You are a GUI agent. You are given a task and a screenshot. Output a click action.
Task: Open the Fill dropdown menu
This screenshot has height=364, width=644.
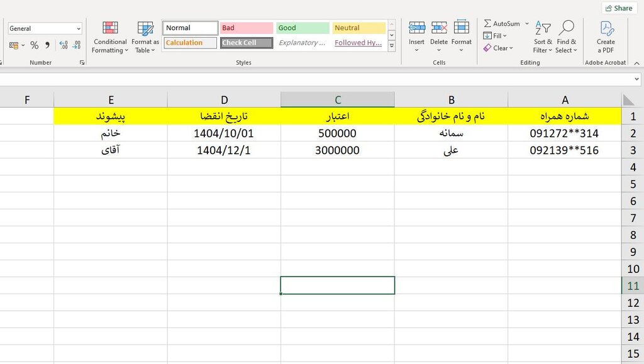click(x=496, y=36)
